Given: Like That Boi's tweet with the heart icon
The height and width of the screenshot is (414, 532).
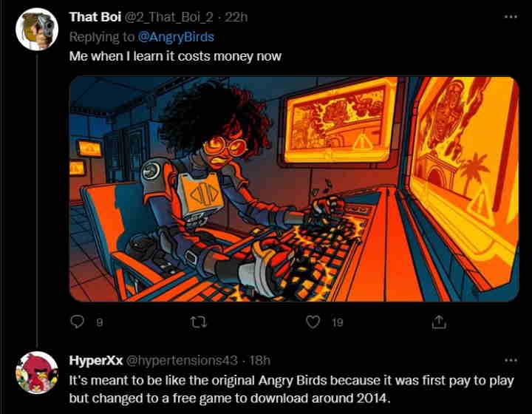Looking at the screenshot, I should click(x=313, y=322).
